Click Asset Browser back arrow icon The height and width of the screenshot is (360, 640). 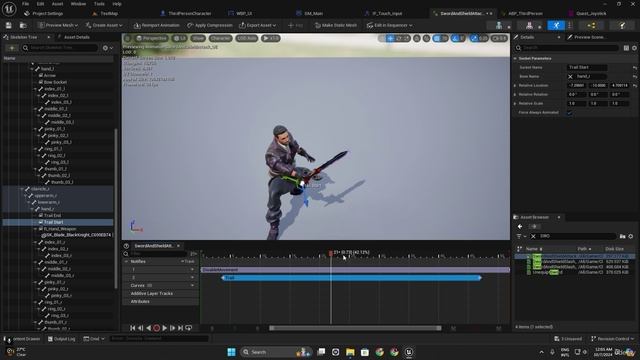point(520,227)
